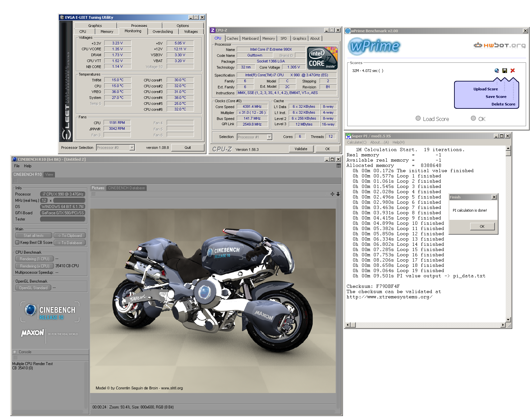Click Delete Score in the wPrime tooltip
This screenshot has width=532, height=417.
503,104
